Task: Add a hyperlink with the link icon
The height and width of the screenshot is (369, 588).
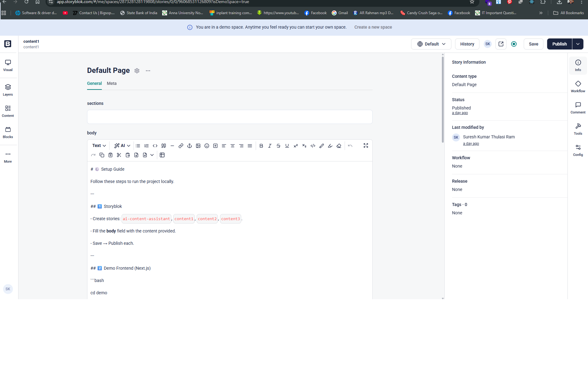Action: point(181,146)
